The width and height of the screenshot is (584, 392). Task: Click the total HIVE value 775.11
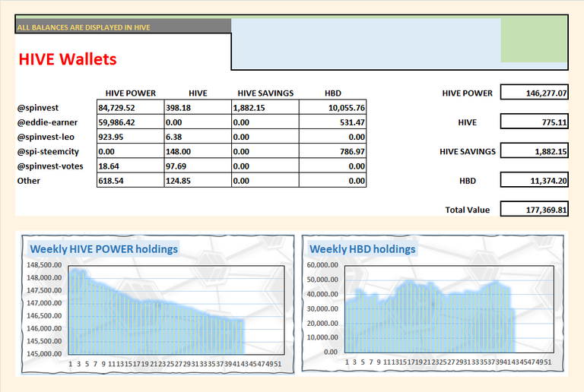click(x=534, y=122)
